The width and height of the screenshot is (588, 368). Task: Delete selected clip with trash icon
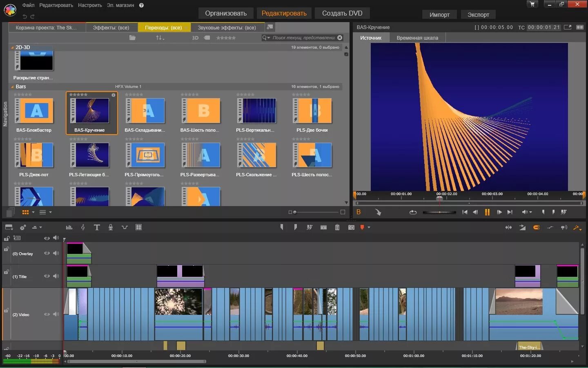point(337,227)
